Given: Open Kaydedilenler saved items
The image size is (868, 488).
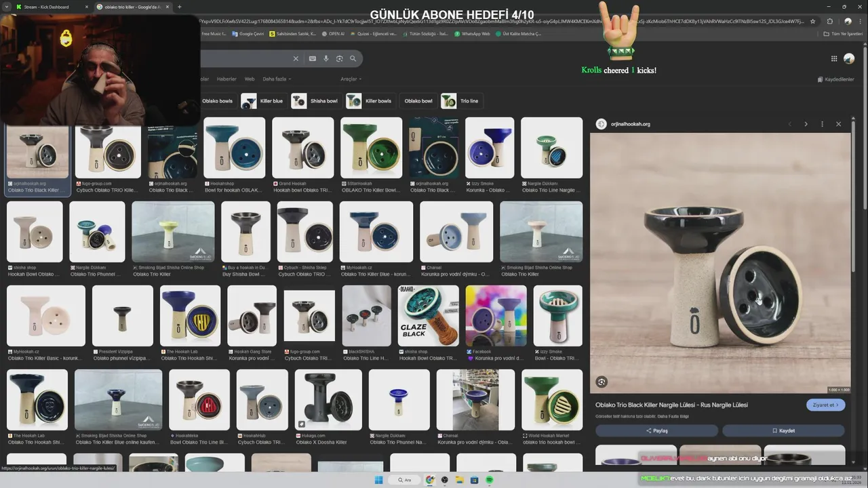Looking at the screenshot, I should click(x=835, y=79).
